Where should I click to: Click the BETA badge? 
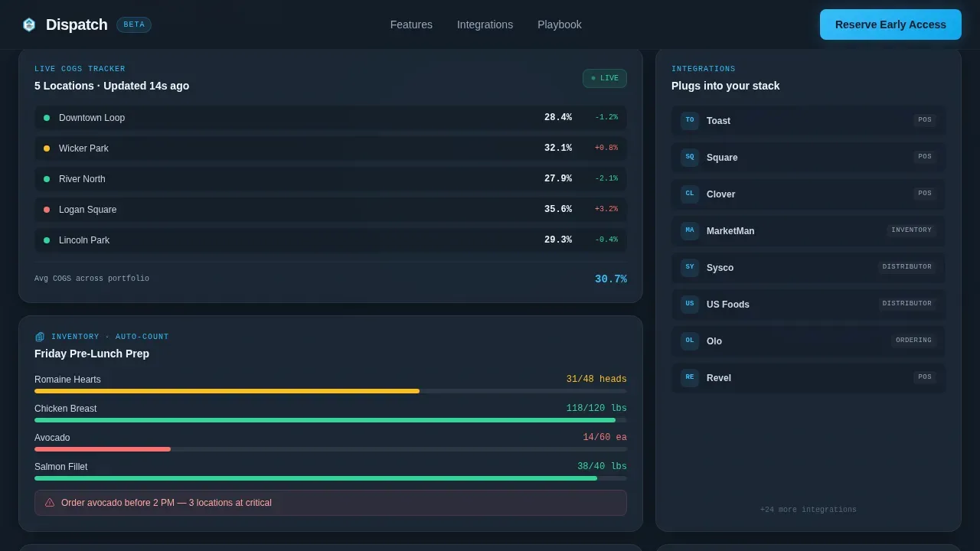pyautogui.click(x=134, y=24)
